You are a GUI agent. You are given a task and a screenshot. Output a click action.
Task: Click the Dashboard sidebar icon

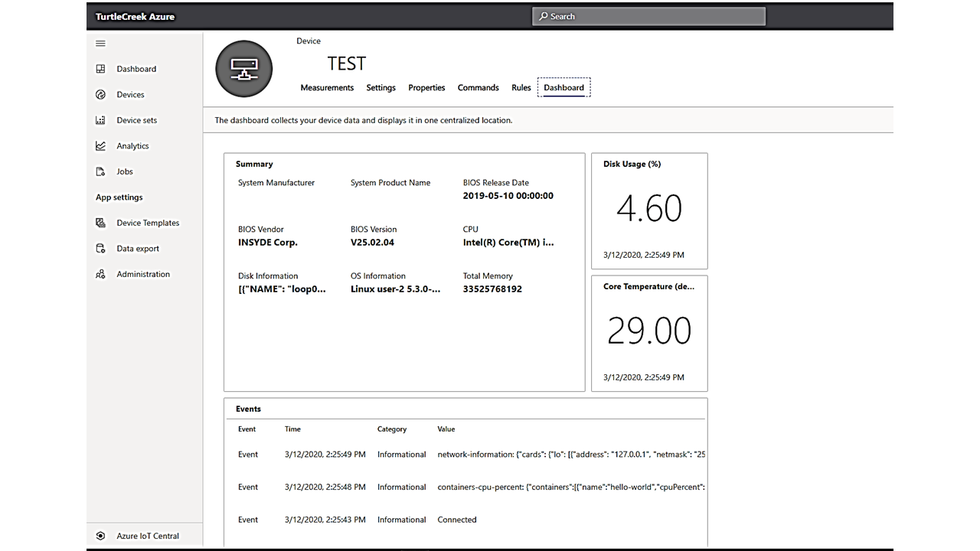click(100, 69)
